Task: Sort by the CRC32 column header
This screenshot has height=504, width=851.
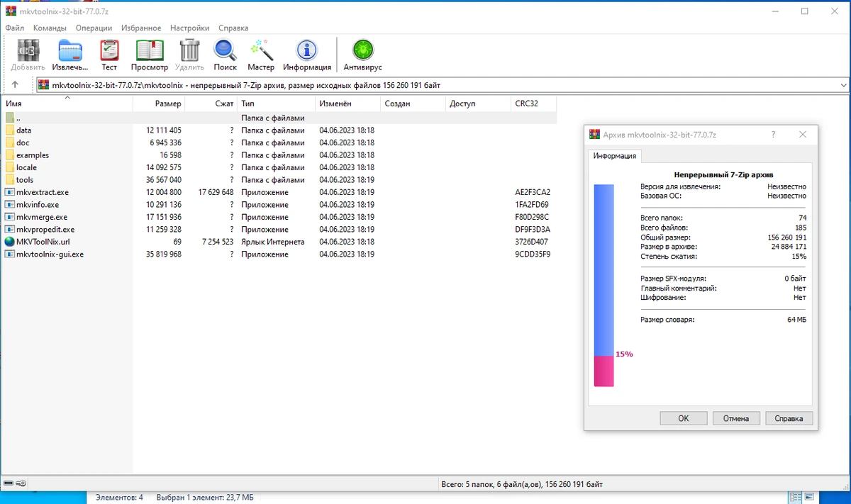Action: (534, 103)
